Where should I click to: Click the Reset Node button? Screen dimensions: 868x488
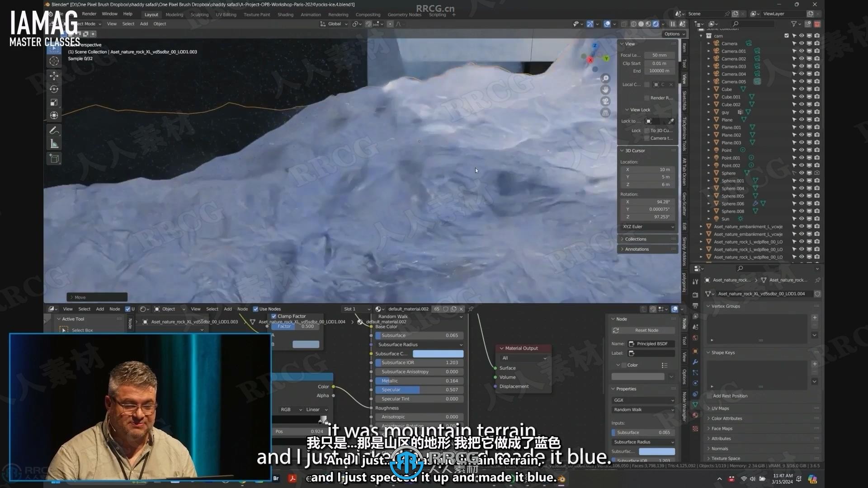coord(643,330)
